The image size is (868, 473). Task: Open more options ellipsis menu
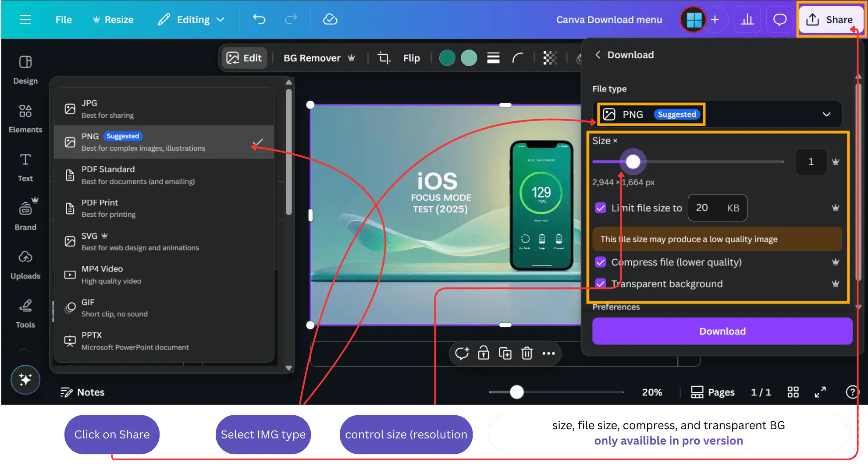(548, 353)
